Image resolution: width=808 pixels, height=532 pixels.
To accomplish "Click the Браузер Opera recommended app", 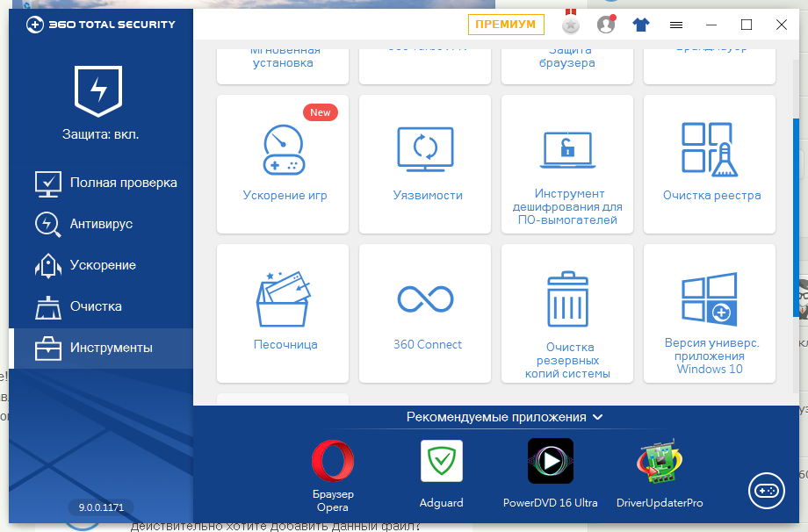I will pyautogui.click(x=333, y=476).
